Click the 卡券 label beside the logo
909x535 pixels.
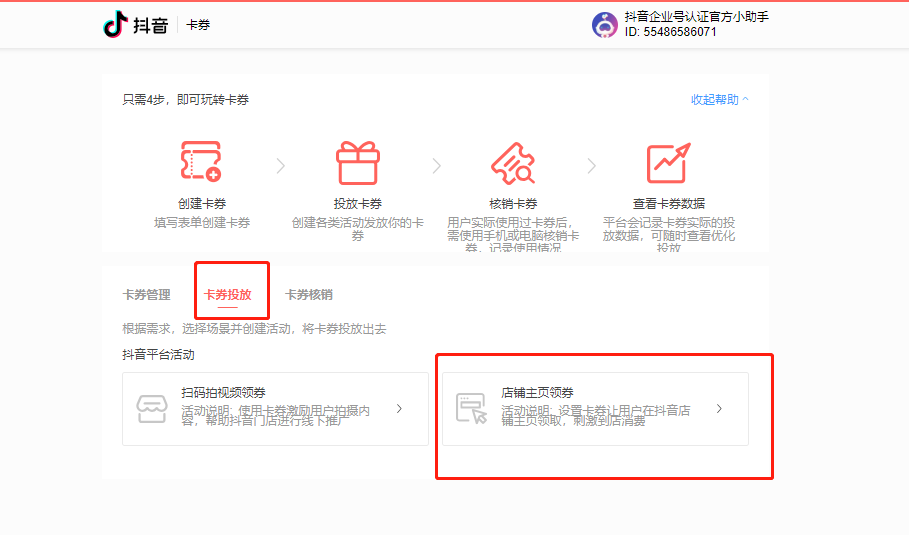click(x=198, y=25)
